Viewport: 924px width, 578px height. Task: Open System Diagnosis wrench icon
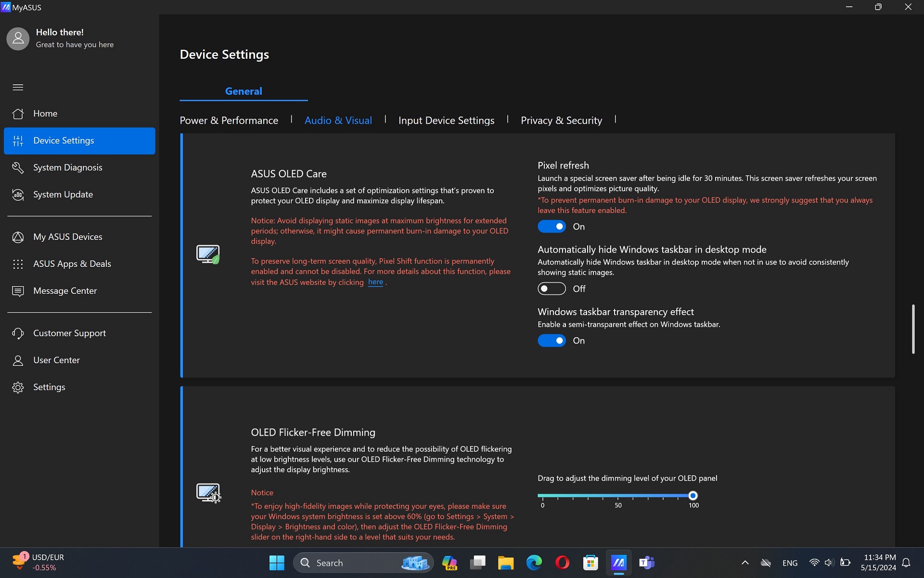tap(18, 168)
